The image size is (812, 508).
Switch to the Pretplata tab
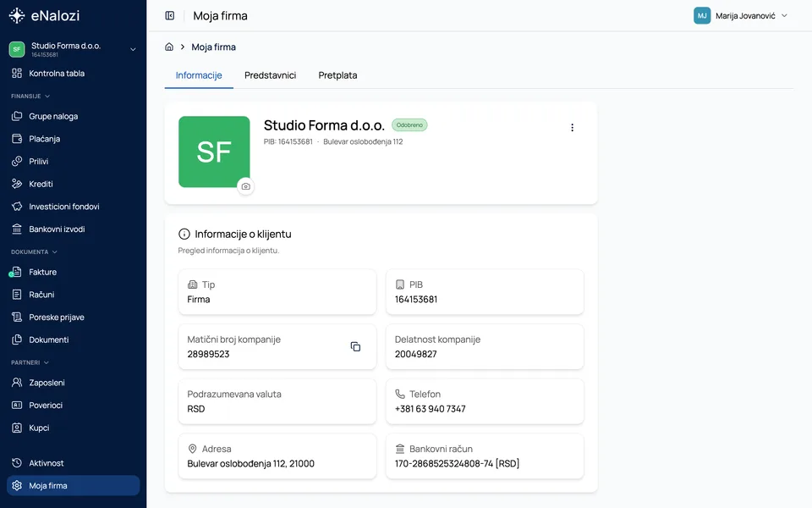click(x=337, y=75)
